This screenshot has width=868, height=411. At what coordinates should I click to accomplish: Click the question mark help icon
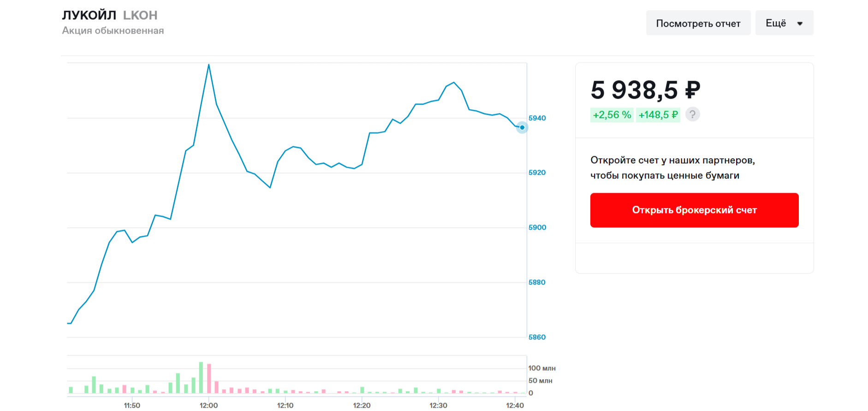(x=692, y=114)
